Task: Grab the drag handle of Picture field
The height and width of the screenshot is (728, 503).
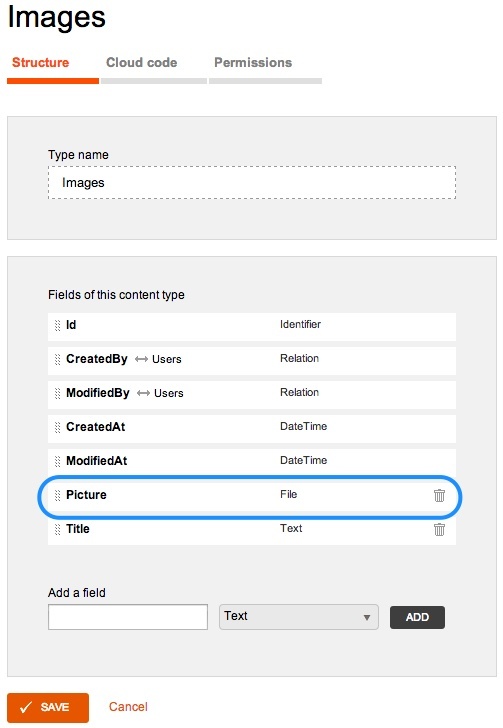Action: [x=58, y=495]
